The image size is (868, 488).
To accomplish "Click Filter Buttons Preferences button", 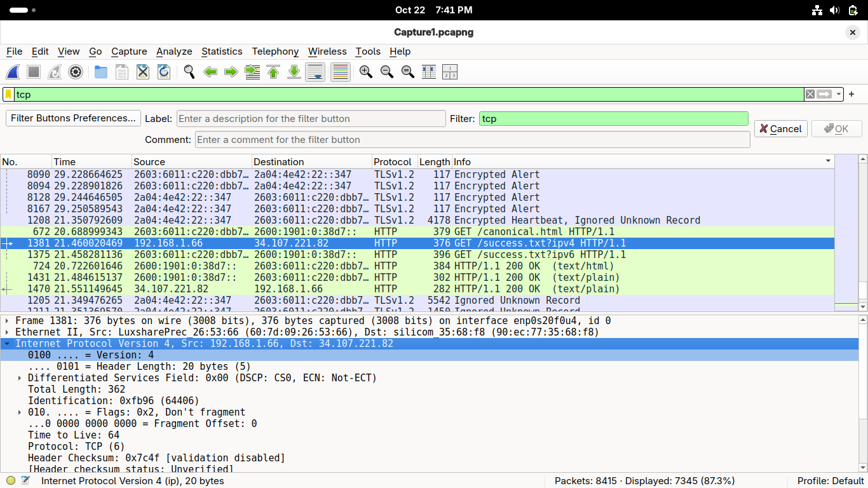I will 73,118.
